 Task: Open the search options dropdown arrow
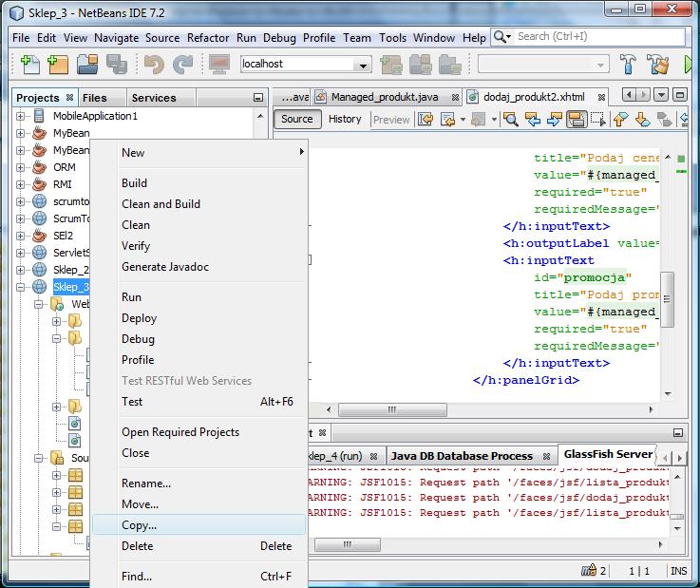508,37
